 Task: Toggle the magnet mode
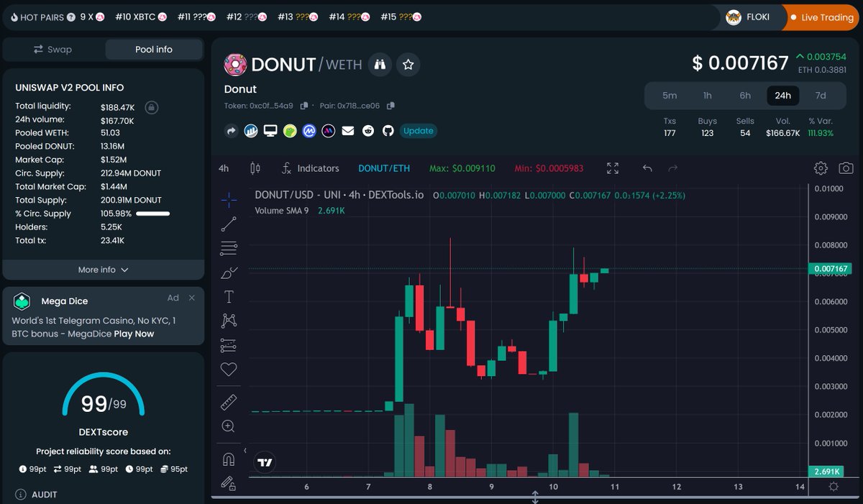[229, 459]
